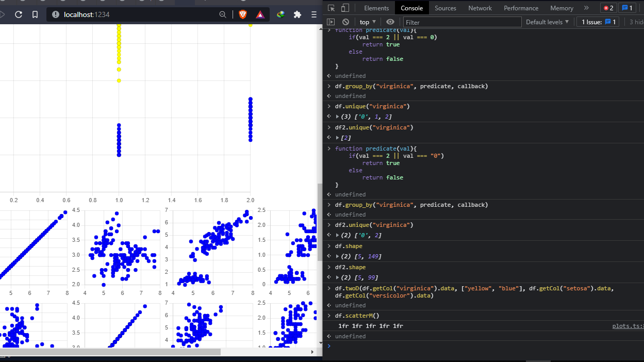This screenshot has height=362, width=644.
Task: Reload the localhost page
Action: click(x=19, y=14)
